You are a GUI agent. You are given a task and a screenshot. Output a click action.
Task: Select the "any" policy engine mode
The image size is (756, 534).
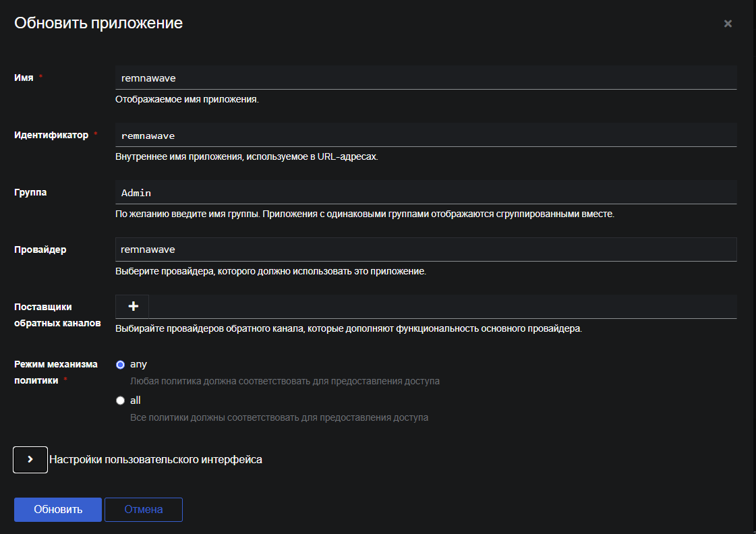[120, 363]
